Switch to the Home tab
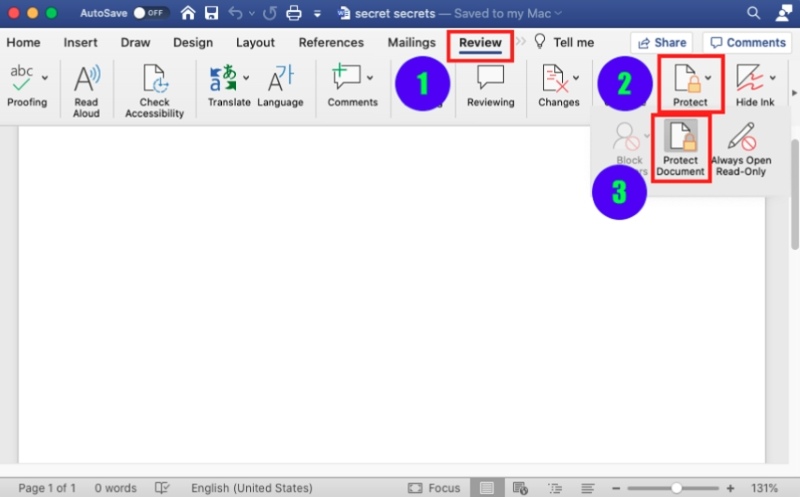The width and height of the screenshot is (800, 497). (x=23, y=42)
